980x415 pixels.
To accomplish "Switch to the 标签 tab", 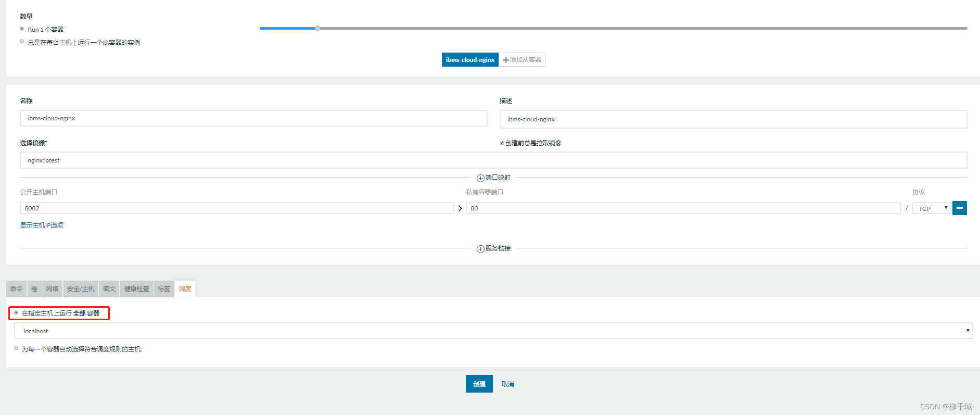I will pos(164,288).
